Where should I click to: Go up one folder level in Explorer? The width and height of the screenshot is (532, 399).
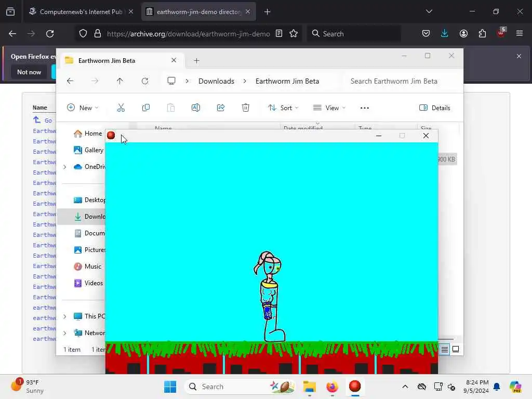(x=120, y=81)
